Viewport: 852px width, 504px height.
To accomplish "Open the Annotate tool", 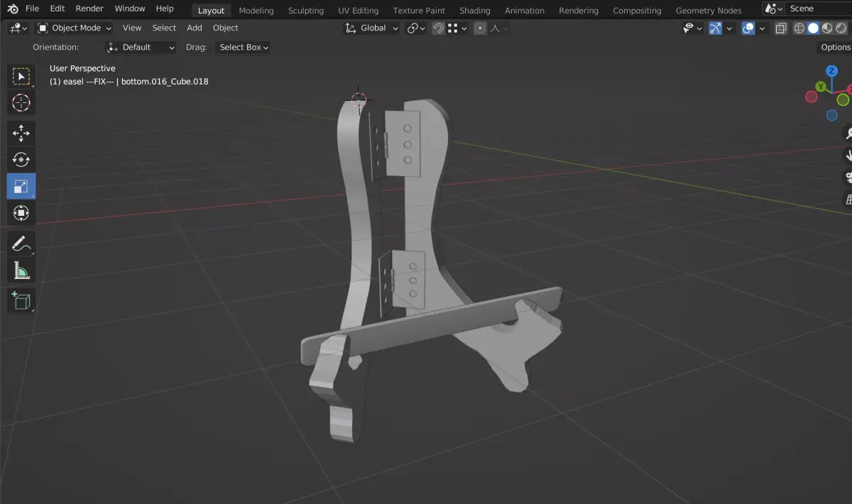I will click(x=21, y=243).
